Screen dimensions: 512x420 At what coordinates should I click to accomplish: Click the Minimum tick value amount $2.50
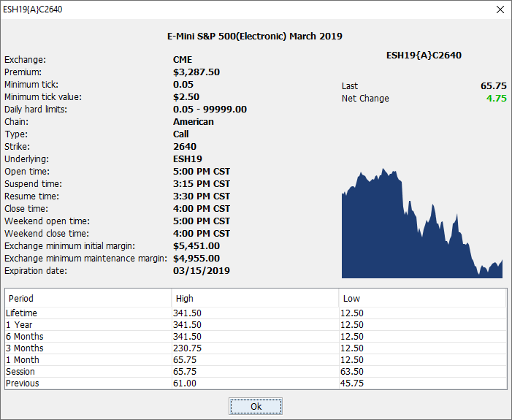coord(186,96)
